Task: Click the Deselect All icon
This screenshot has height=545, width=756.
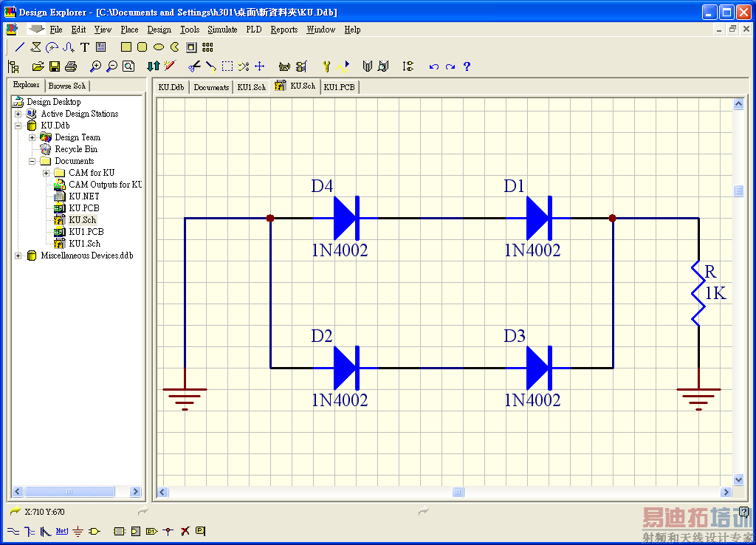Action: tap(244, 66)
